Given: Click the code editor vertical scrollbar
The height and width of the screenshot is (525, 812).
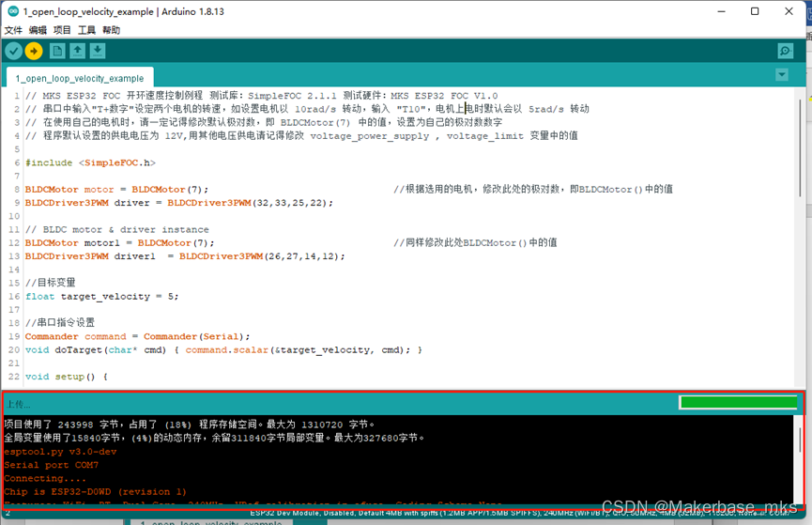Looking at the screenshot, I should pos(800,147).
